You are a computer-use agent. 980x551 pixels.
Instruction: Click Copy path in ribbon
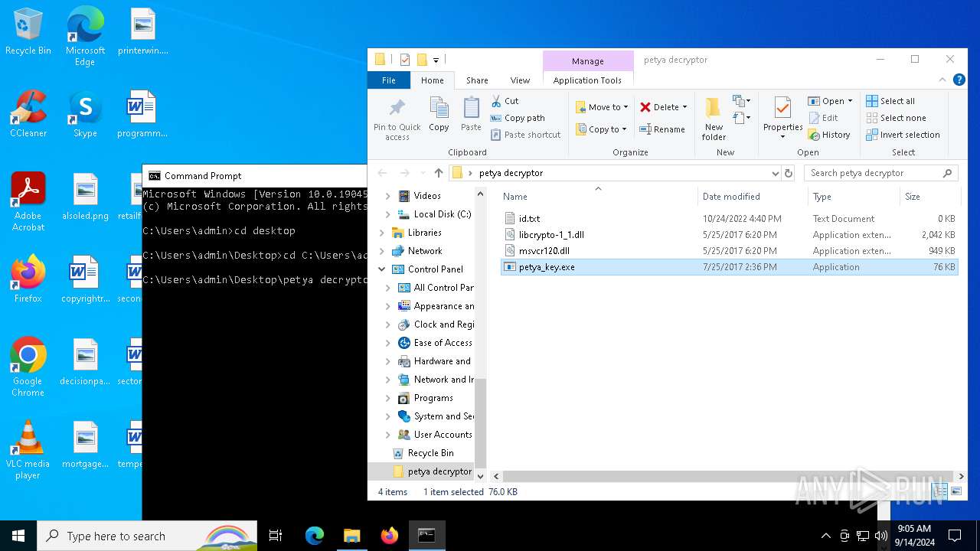pyautogui.click(x=518, y=118)
